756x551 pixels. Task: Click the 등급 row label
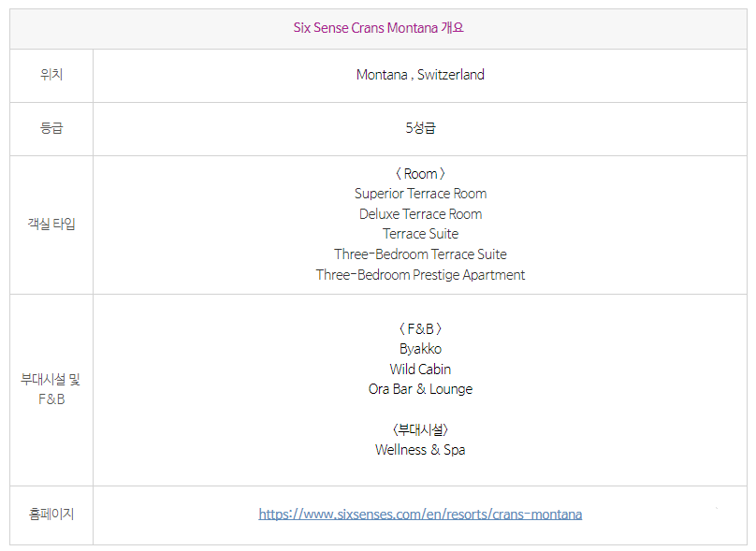tap(51, 128)
